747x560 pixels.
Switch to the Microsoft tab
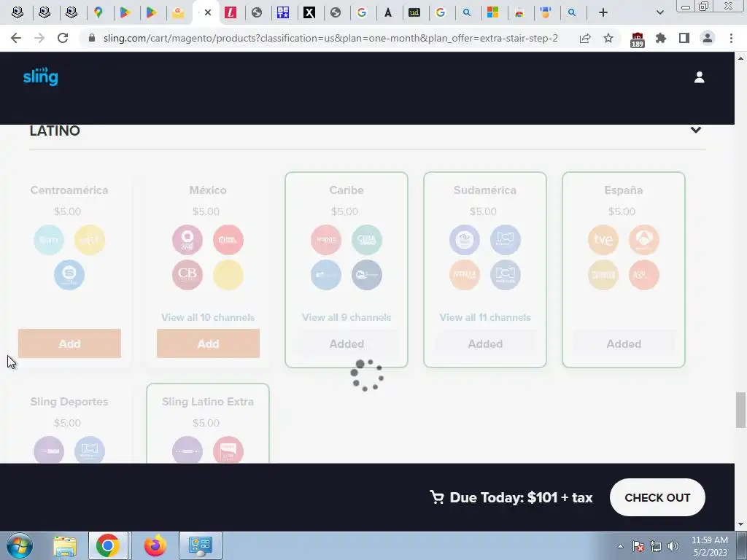(x=492, y=12)
